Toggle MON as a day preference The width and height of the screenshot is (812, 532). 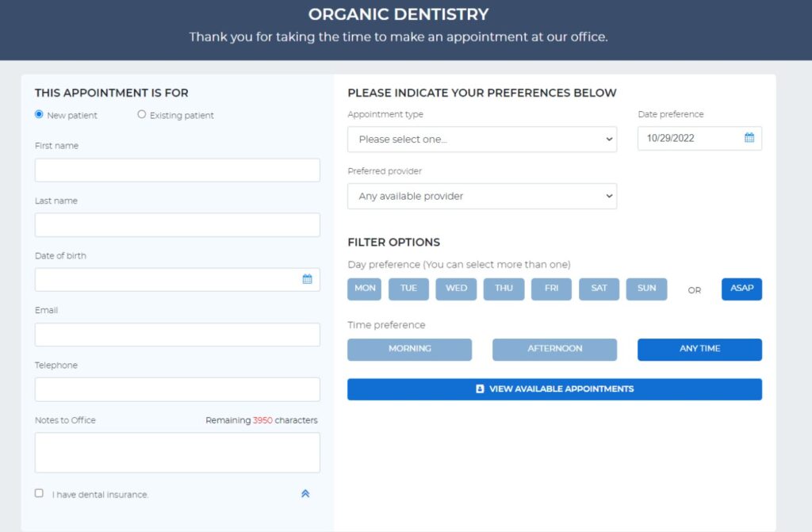coord(364,289)
